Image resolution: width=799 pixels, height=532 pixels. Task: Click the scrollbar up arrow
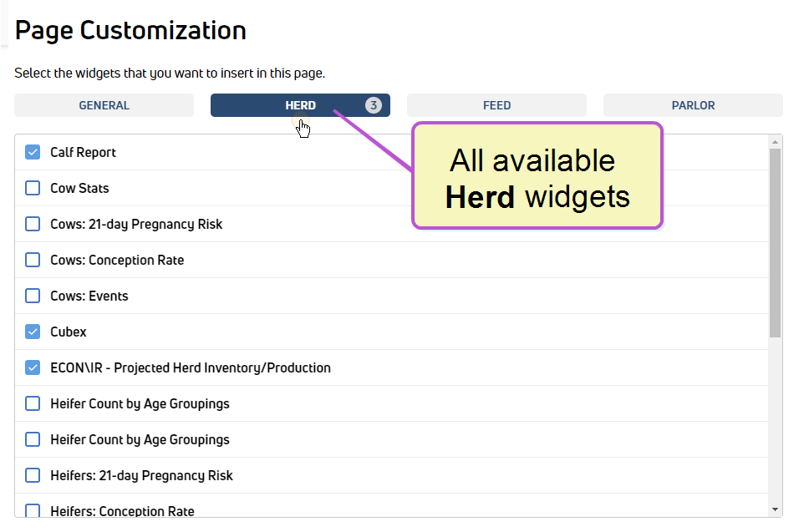(x=775, y=142)
